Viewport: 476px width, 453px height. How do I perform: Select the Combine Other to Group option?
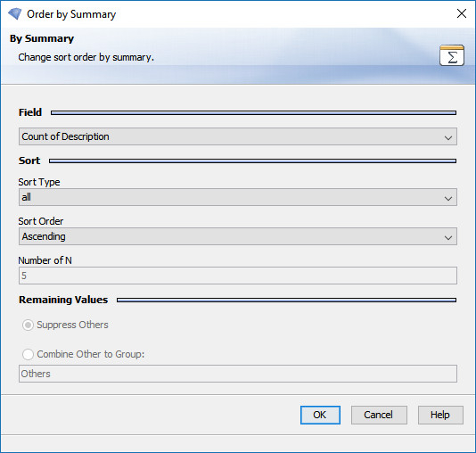pos(28,354)
